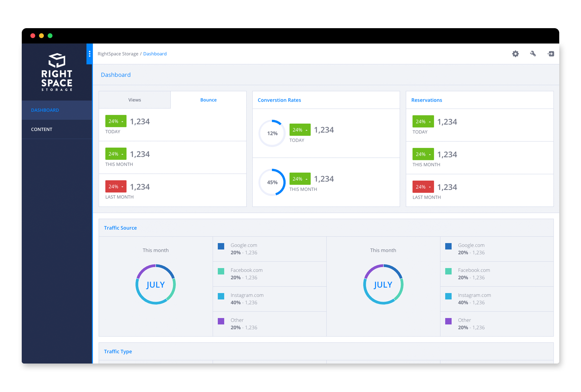Image resolution: width=581 pixels, height=392 pixels.
Task: Toggle the green 24% Today badge under Views
Action: click(x=115, y=121)
